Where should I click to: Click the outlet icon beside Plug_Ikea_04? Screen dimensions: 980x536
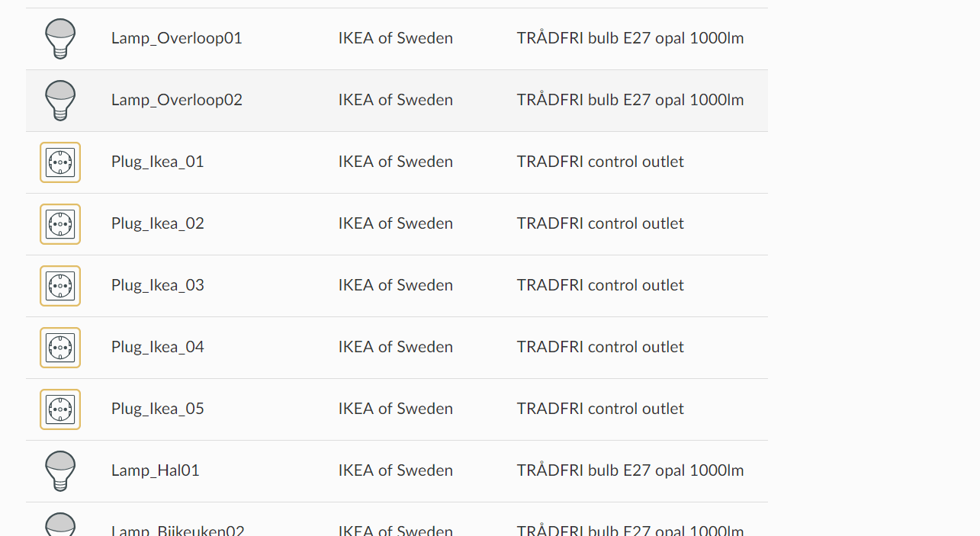(x=60, y=348)
